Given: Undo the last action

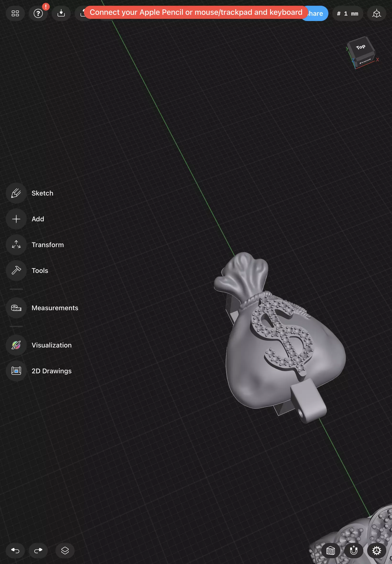Looking at the screenshot, I should (15, 550).
